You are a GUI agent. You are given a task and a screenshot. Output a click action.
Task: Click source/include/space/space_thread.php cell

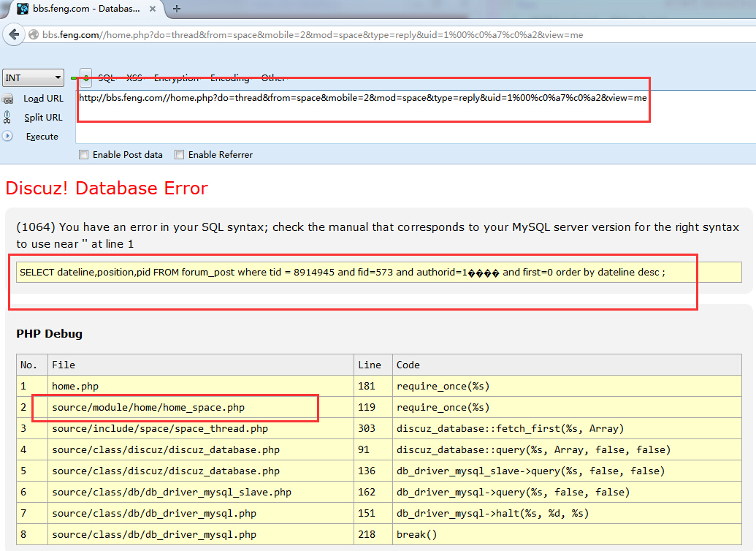click(201, 428)
